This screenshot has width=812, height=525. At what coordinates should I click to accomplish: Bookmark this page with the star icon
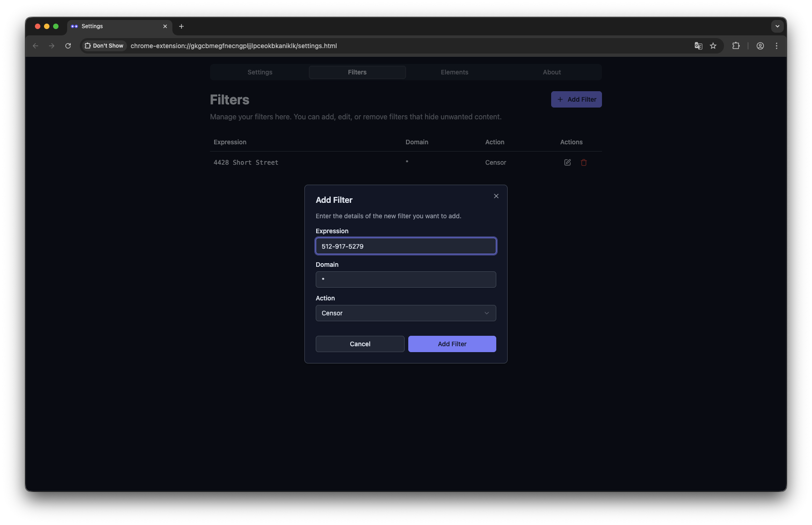[x=713, y=46]
